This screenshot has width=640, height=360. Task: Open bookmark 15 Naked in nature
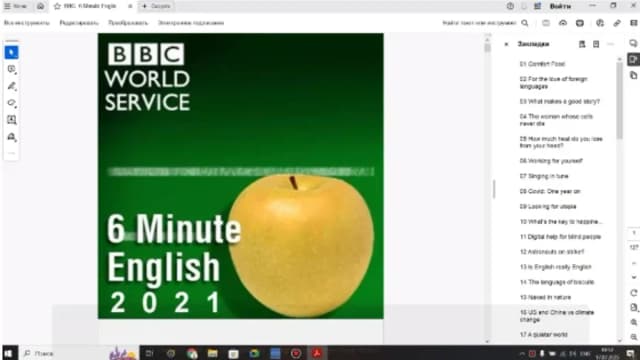click(545, 297)
